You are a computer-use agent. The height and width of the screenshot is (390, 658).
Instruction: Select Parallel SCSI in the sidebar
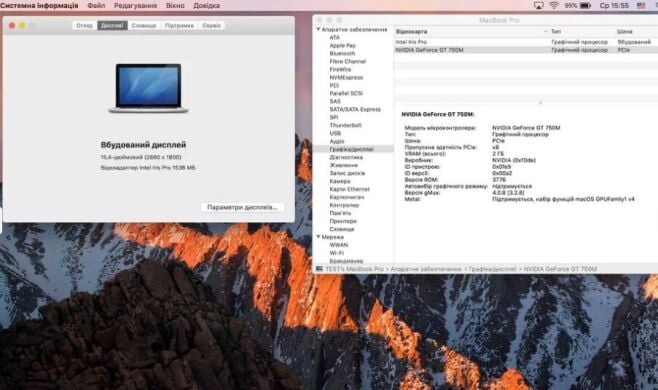click(x=346, y=93)
